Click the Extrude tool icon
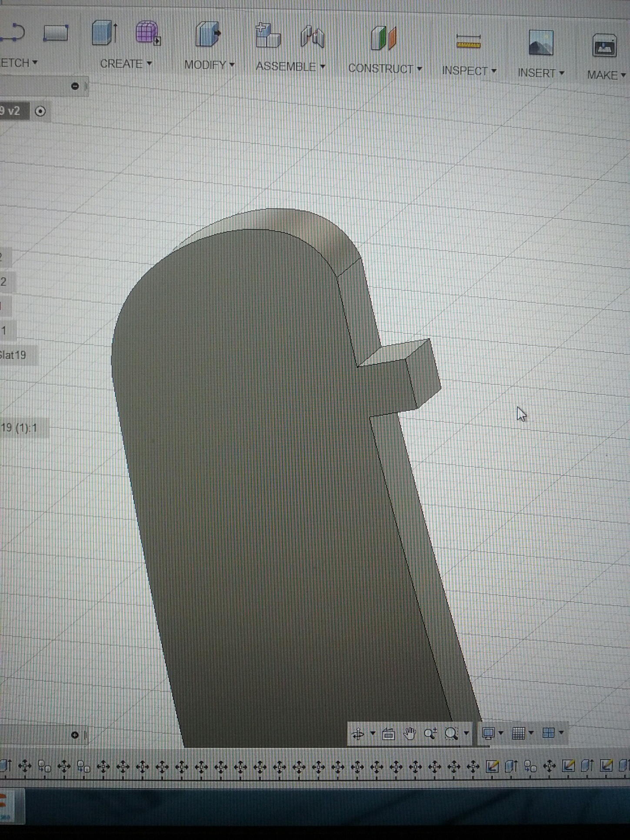 pos(104,33)
